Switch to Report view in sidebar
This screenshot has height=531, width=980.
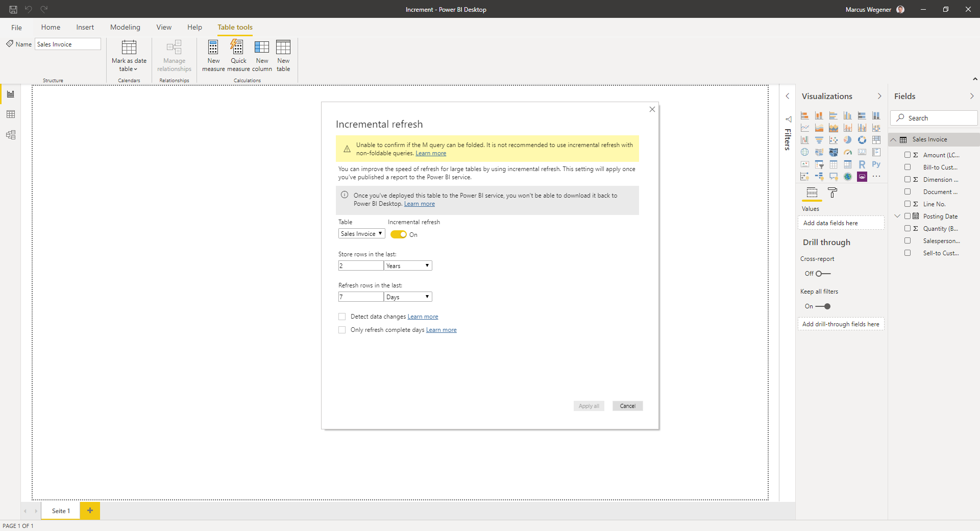point(11,94)
